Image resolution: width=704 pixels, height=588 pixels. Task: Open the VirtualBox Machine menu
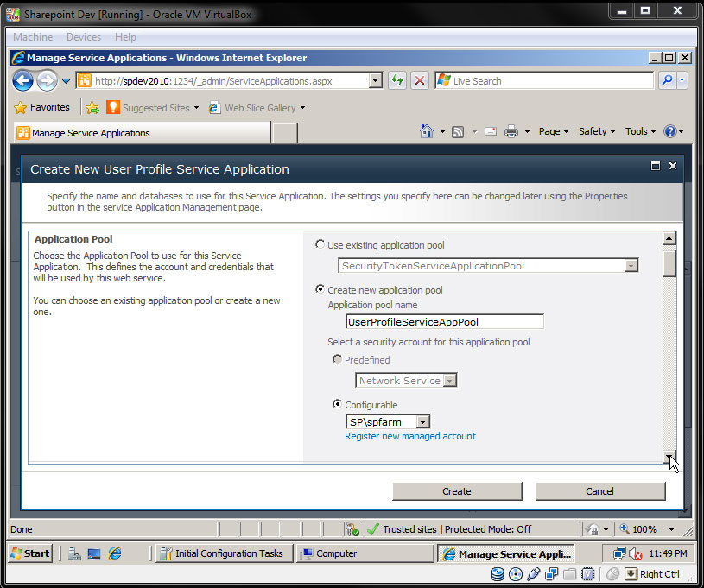[x=33, y=37]
